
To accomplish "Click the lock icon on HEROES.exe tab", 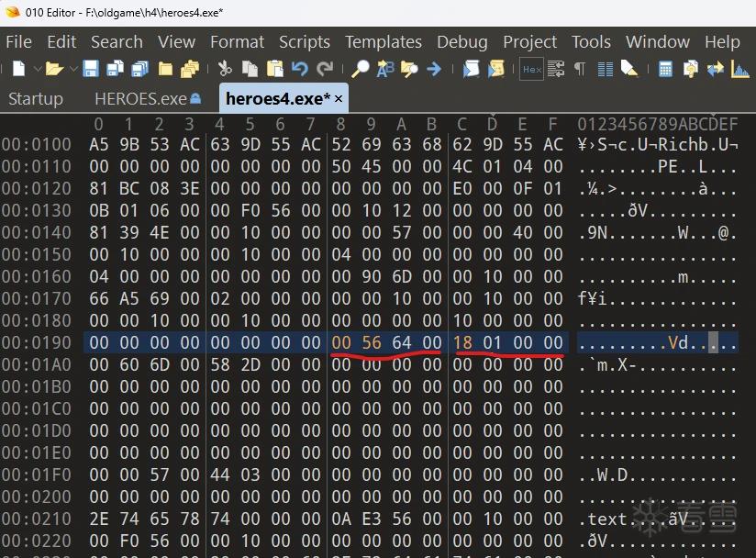I will point(195,98).
